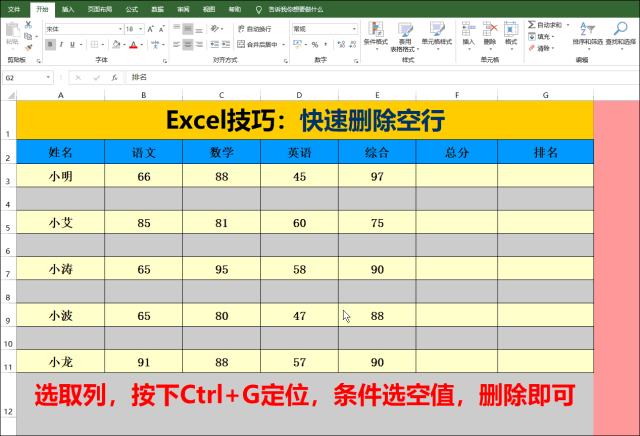Click the Name Box showing G2
640x436 pixels.
[x=28, y=78]
